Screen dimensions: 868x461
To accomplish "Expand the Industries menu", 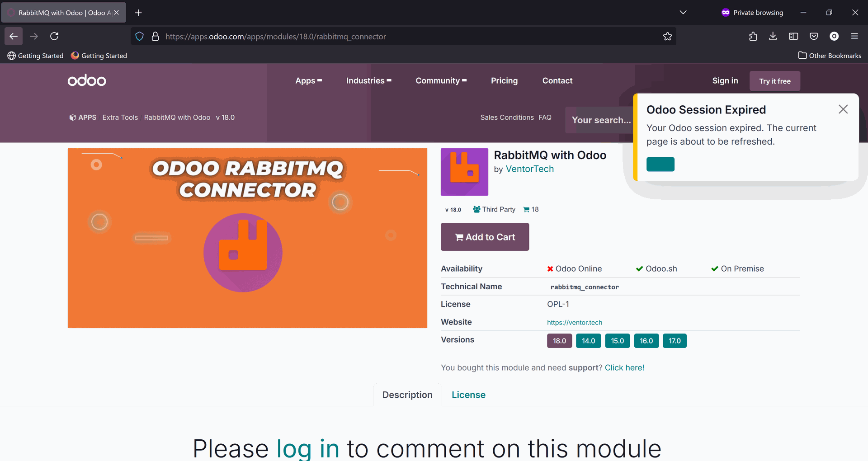I will pyautogui.click(x=368, y=80).
